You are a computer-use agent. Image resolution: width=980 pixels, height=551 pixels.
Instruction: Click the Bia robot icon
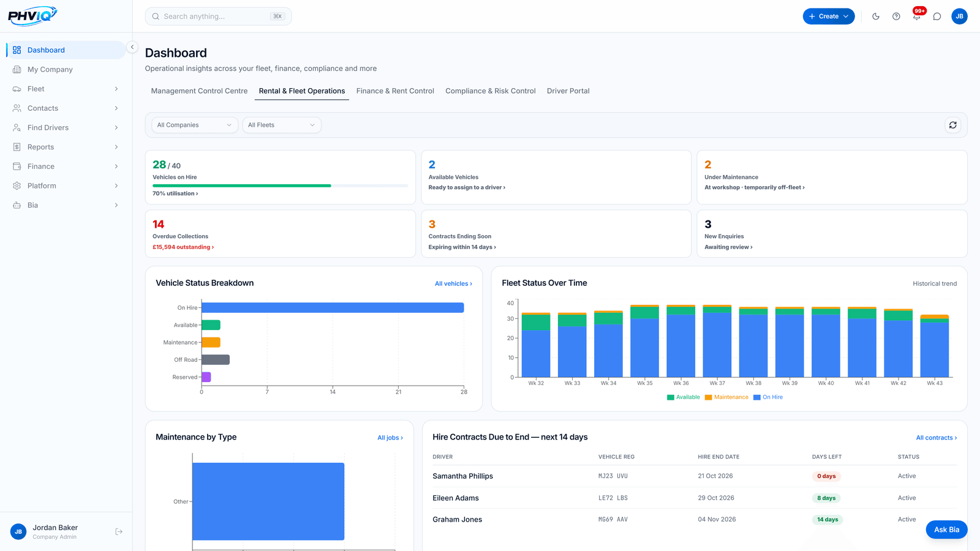pos(17,205)
